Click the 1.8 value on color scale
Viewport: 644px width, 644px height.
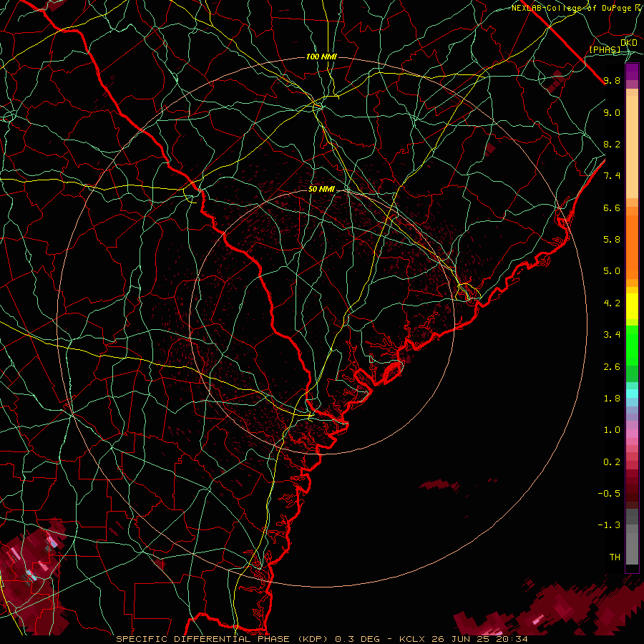[612, 399]
